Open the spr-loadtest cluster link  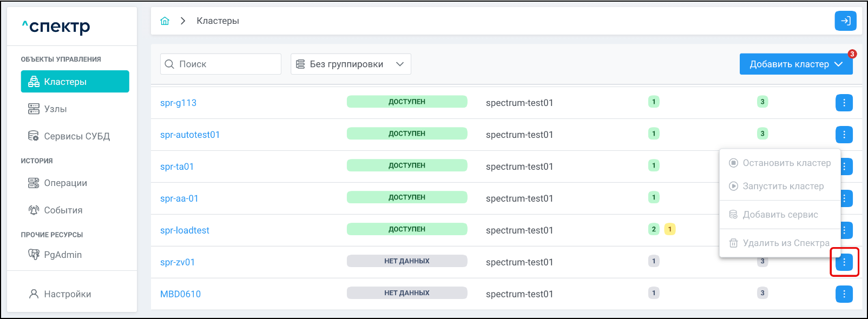(185, 230)
